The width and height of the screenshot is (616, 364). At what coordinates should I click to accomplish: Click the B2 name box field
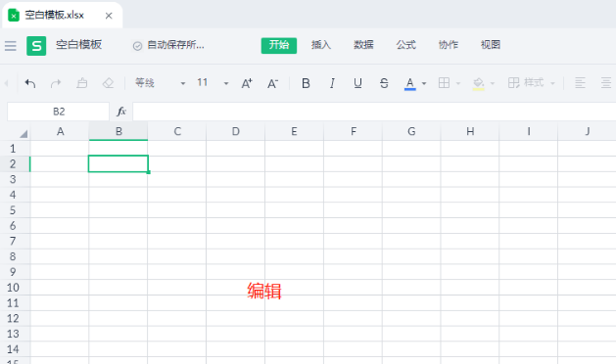point(58,112)
